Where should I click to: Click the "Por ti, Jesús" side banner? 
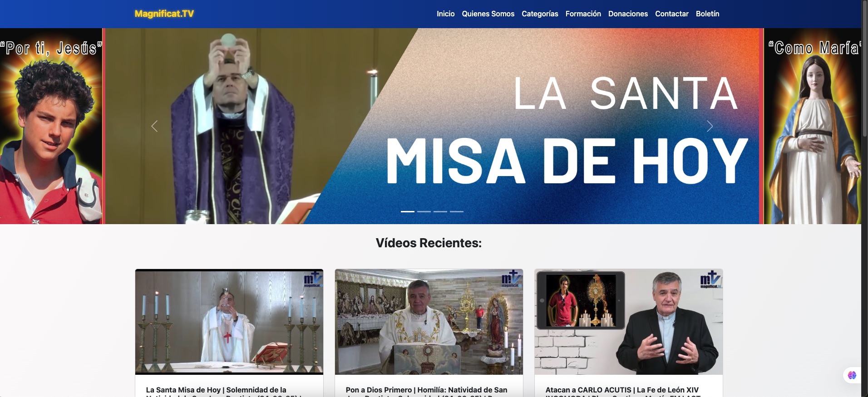pyautogui.click(x=51, y=126)
